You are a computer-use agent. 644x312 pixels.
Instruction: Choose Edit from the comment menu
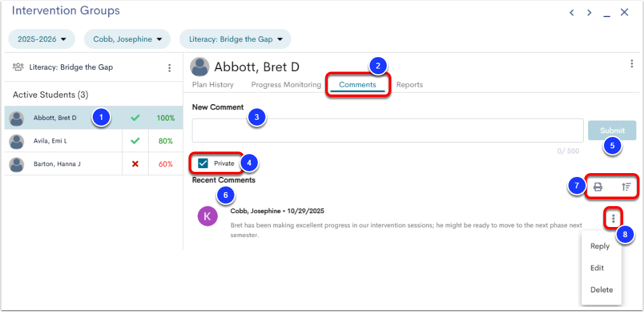(x=597, y=268)
